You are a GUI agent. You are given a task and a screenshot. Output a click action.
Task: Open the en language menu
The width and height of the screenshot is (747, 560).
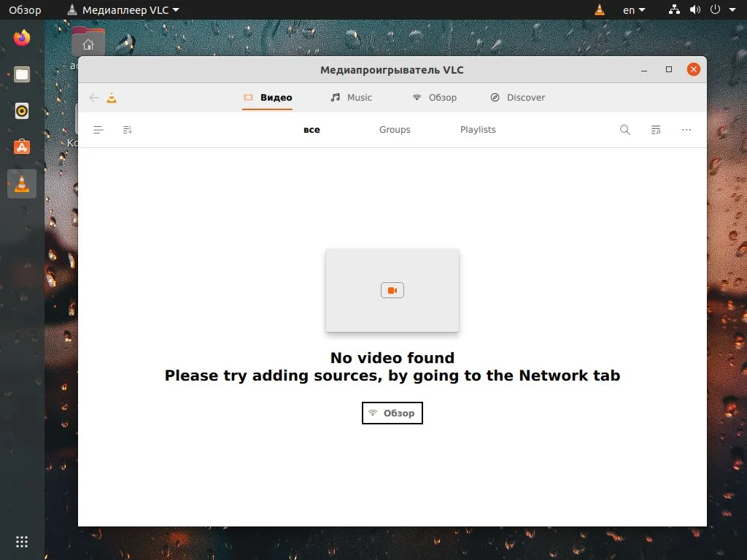(x=632, y=9)
